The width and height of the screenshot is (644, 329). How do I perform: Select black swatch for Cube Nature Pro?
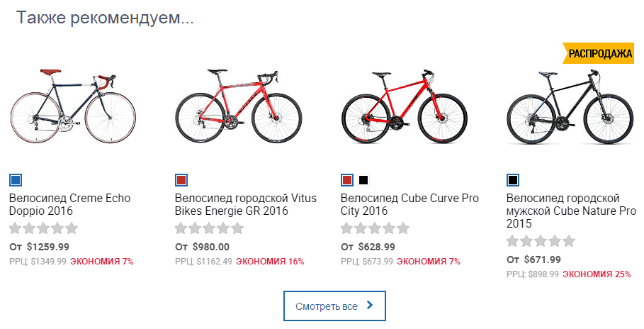click(x=513, y=179)
